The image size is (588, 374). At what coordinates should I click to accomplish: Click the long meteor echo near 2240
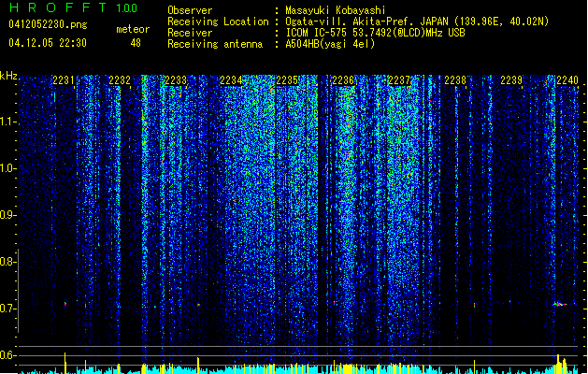[560, 304]
